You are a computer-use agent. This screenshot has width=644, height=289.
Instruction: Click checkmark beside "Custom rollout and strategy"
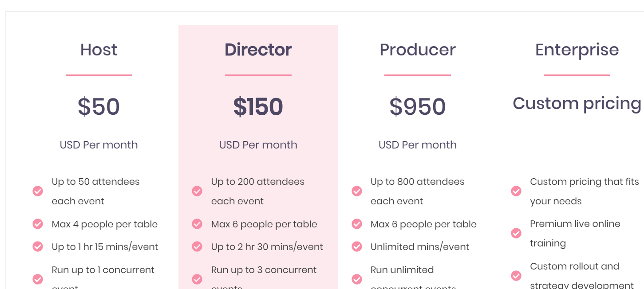(516, 276)
